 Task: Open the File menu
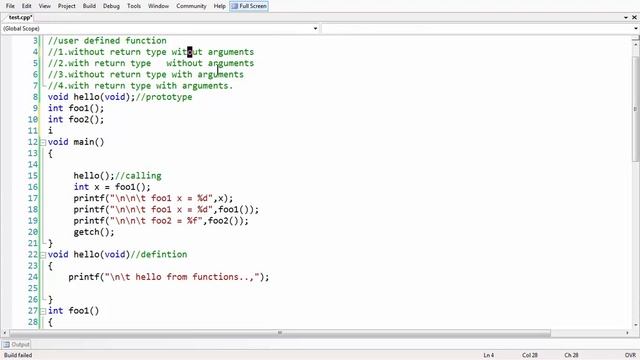[x=10, y=6]
